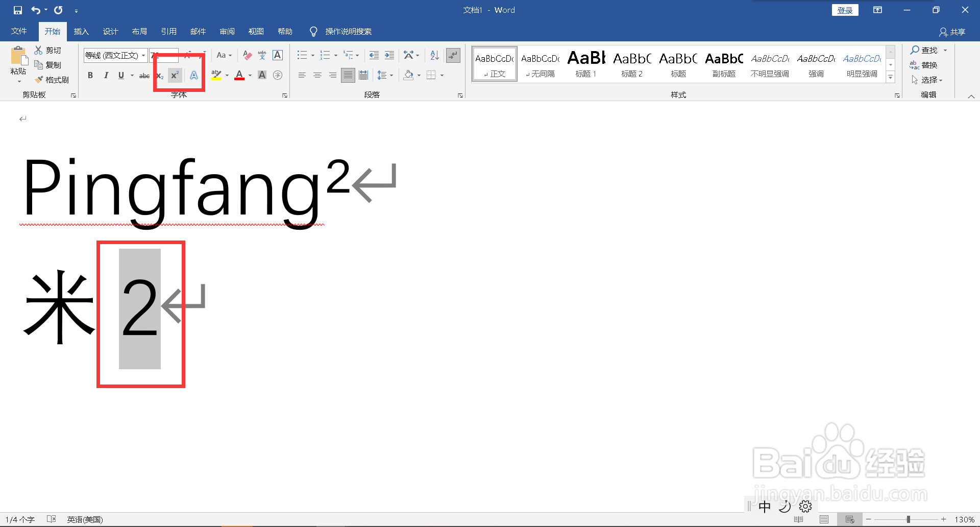Apply the red font color

click(x=239, y=75)
